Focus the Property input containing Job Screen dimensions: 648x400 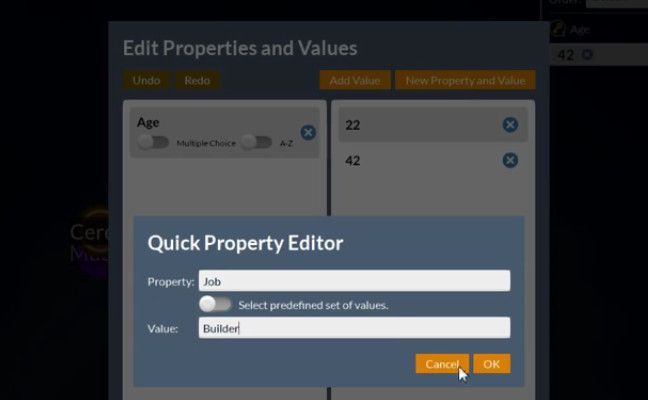point(354,281)
